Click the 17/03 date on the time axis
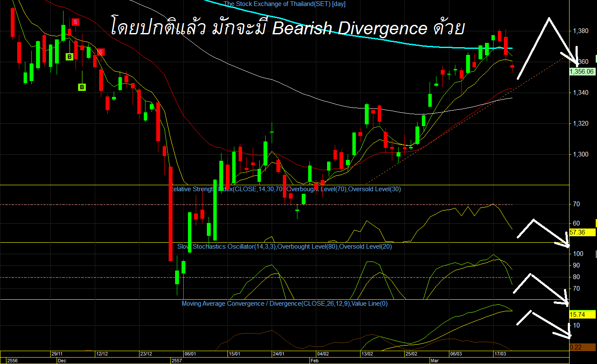597x364 pixels. 500,354
